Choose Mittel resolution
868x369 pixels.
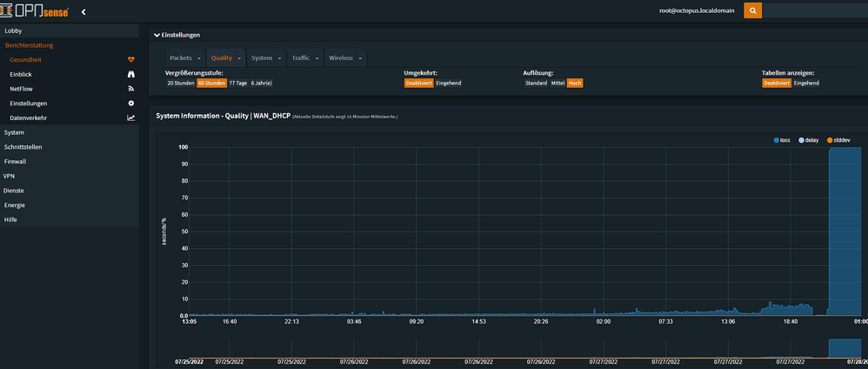point(558,83)
